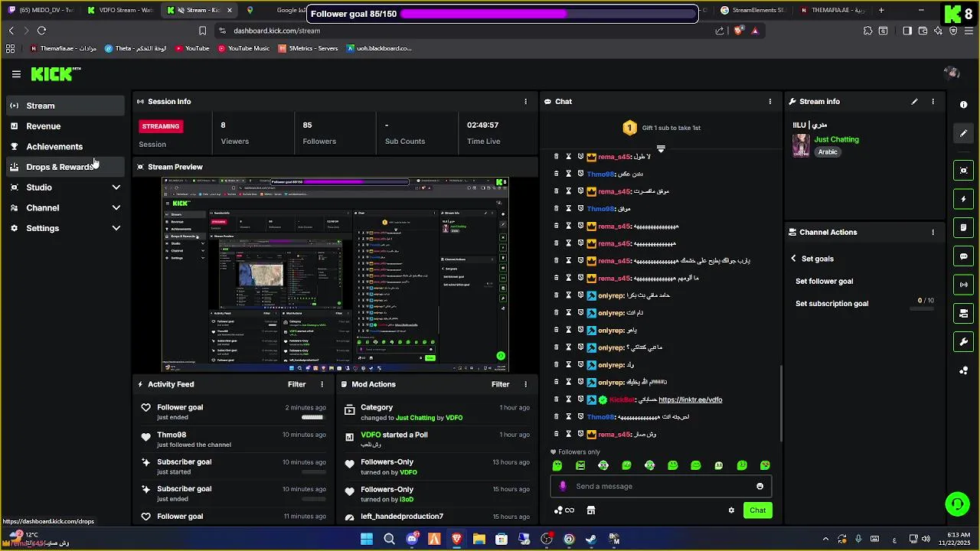Expand the Channel sidebar section
The image size is (980, 551).
[x=65, y=207]
